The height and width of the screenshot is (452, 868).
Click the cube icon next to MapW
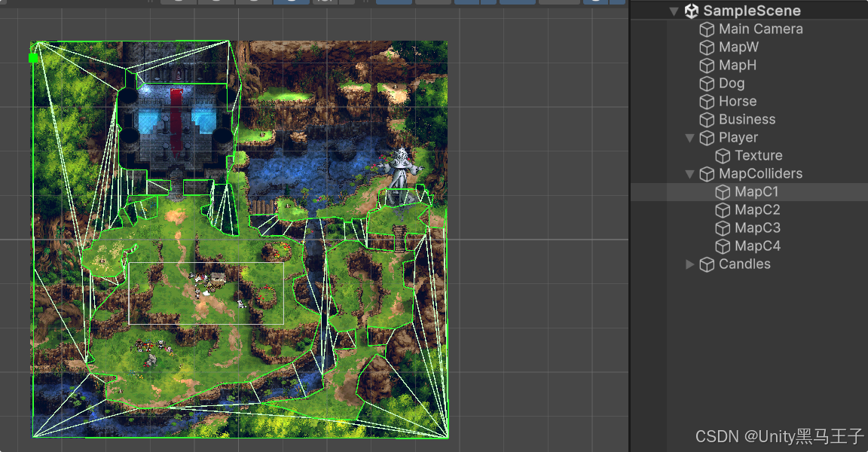click(x=707, y=47)
